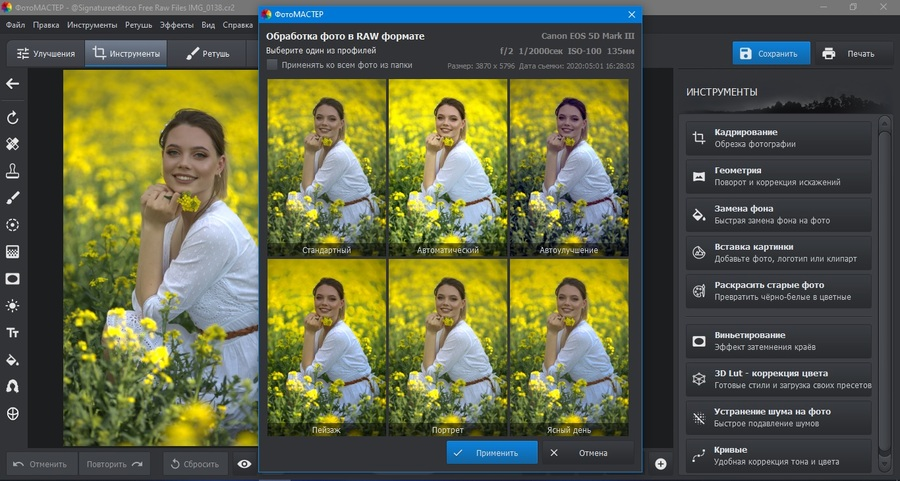Pick the brush tool in left sidebar

[13, 198]
